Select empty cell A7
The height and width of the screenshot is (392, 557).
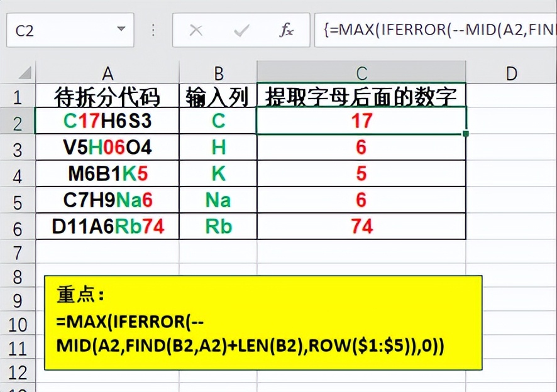[108, 251]
